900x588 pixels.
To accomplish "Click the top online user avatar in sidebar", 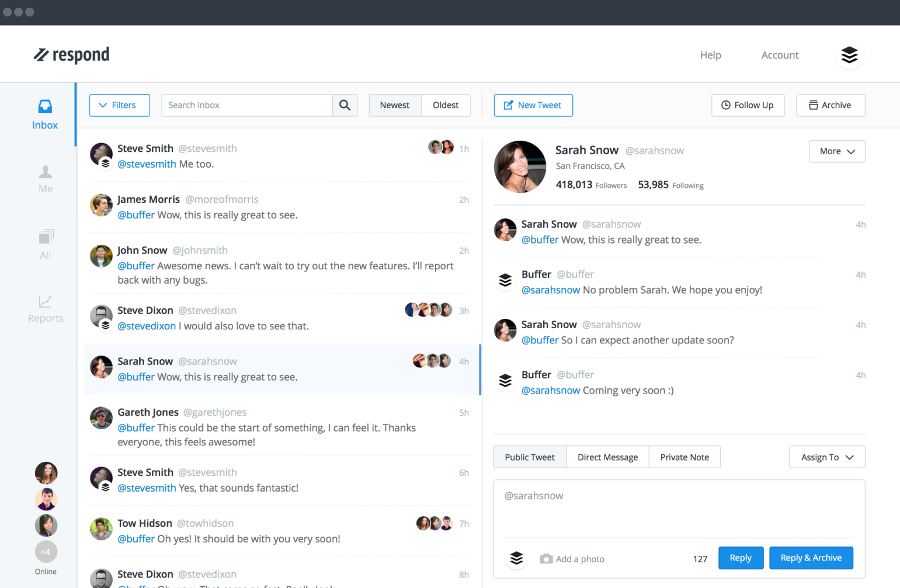I will click(x=46, y=473).
